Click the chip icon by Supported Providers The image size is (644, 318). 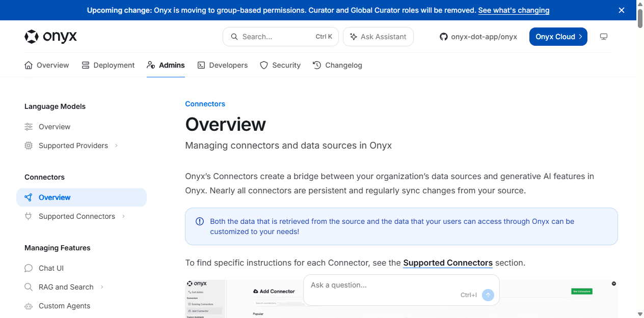click(29, 146)
